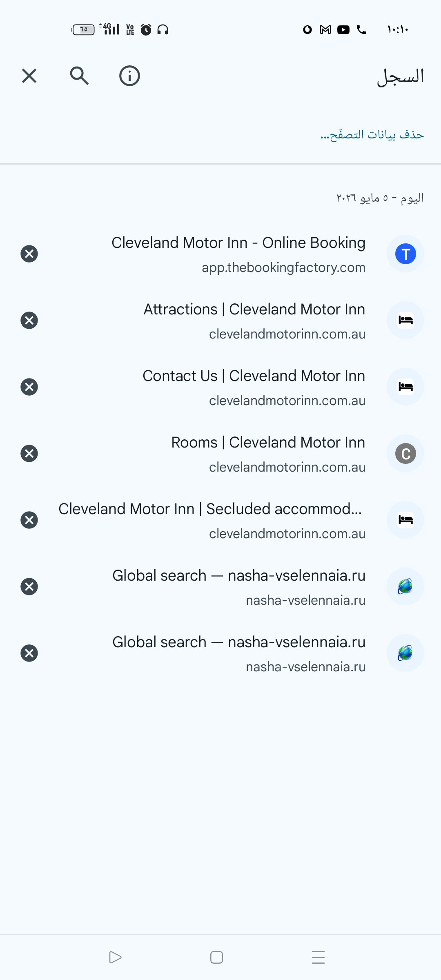441x980 pixels.
Task: Remove the Rooms history entry
Action: [29, 453]
